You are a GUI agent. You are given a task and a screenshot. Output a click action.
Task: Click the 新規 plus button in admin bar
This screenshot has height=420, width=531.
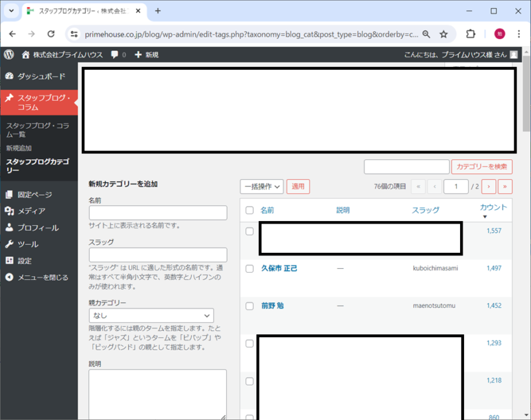[x=147, y=54]
